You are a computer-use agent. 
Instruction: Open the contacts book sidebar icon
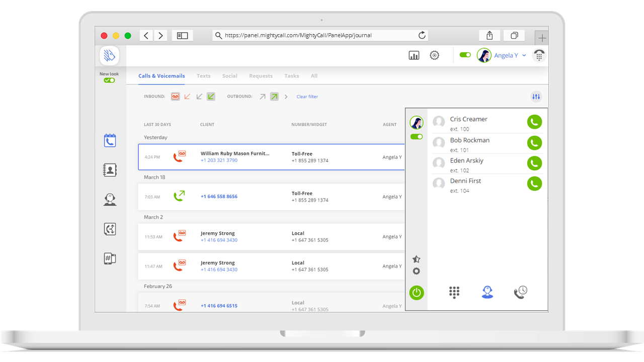click(110, 170)
